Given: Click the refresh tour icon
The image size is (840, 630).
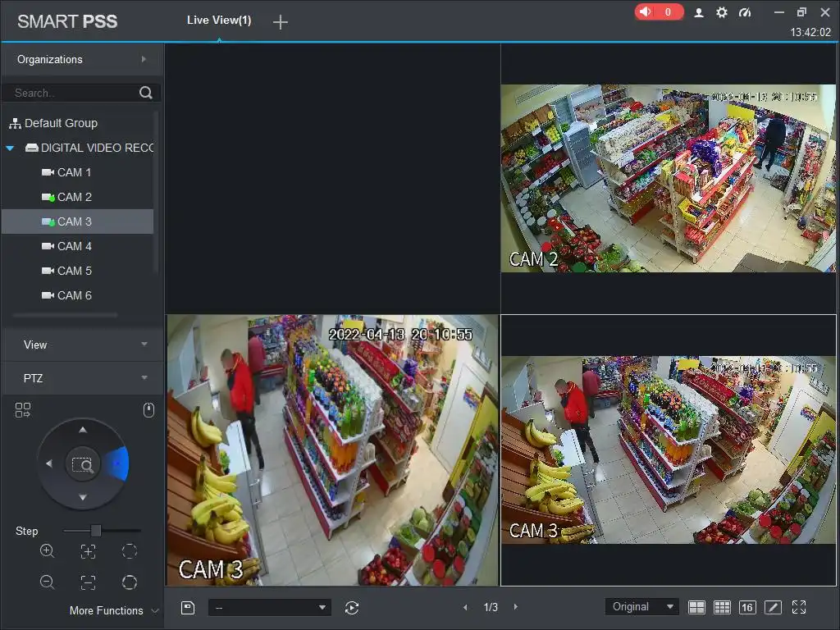Looking at the screenshot, I should 352,608.
